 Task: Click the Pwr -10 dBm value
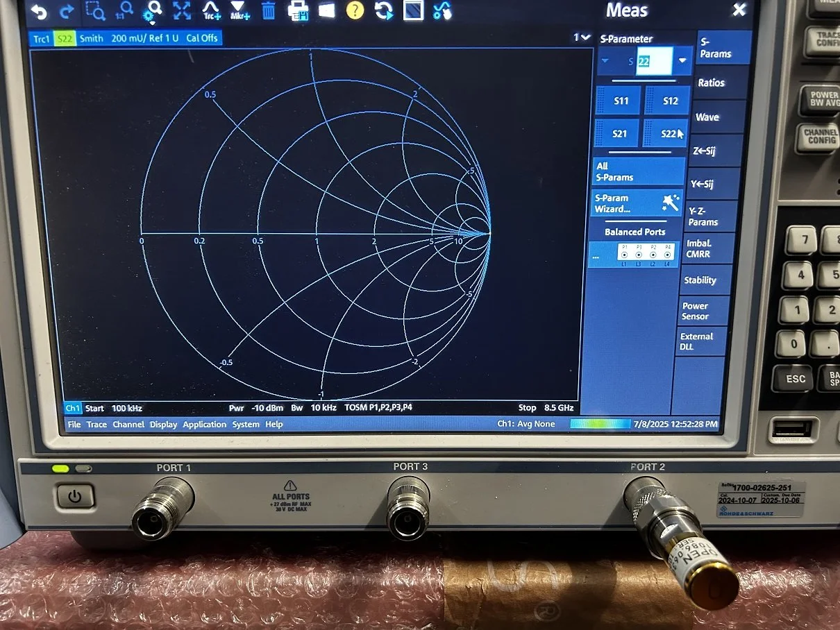[x=257, y=407]
